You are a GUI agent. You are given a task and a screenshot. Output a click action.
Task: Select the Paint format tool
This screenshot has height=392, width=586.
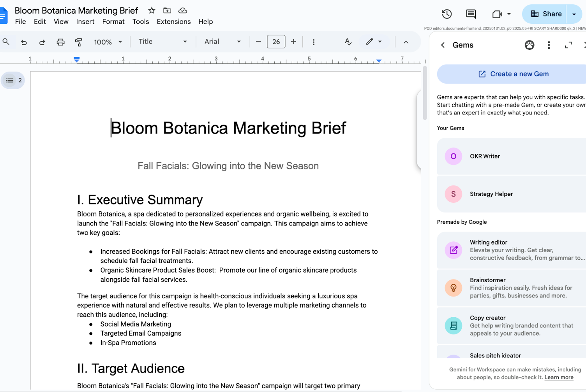pyautogui.click(x=79, y=42)
